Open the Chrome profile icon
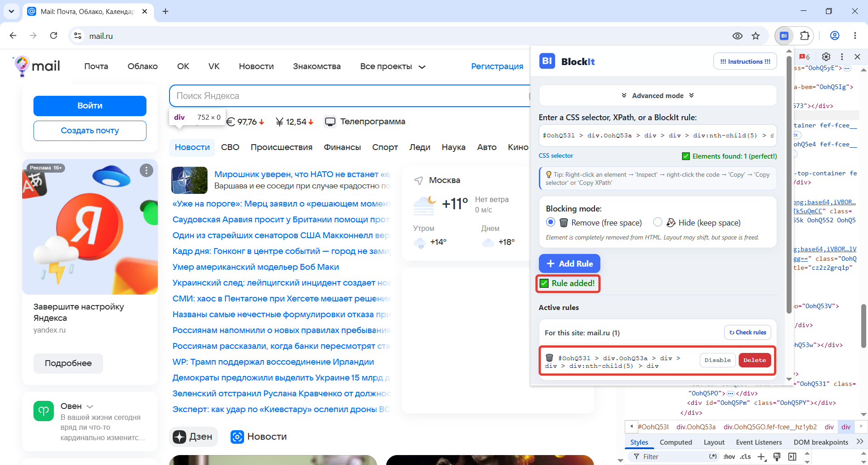The height and width of the screenshot is (465, 868). click(835, 36)
